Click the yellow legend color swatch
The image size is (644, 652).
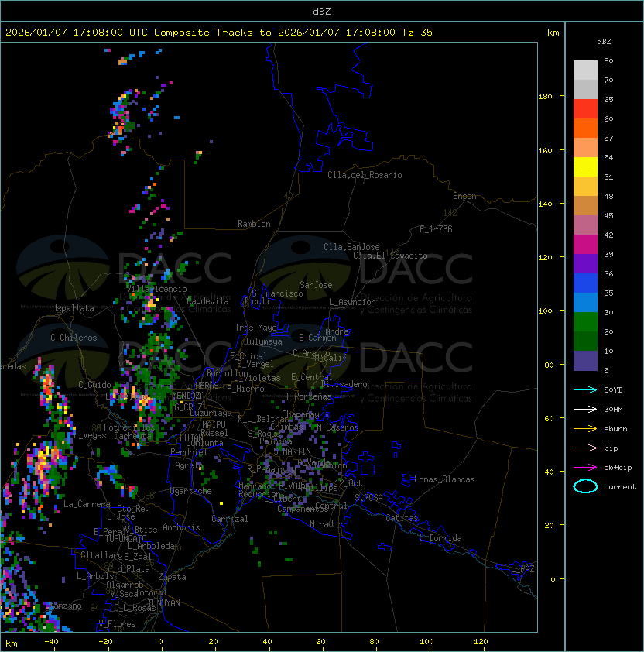tap(585, 166)
